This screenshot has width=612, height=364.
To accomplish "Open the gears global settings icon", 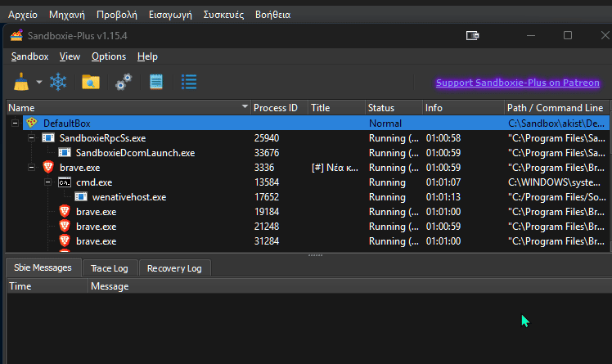I will (x=124, y=82).
